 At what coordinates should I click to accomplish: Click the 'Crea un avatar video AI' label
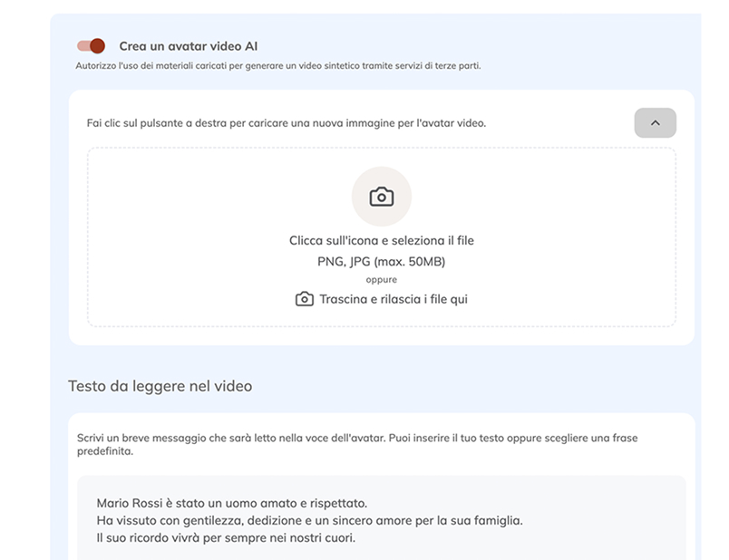[x=189, y=46]
